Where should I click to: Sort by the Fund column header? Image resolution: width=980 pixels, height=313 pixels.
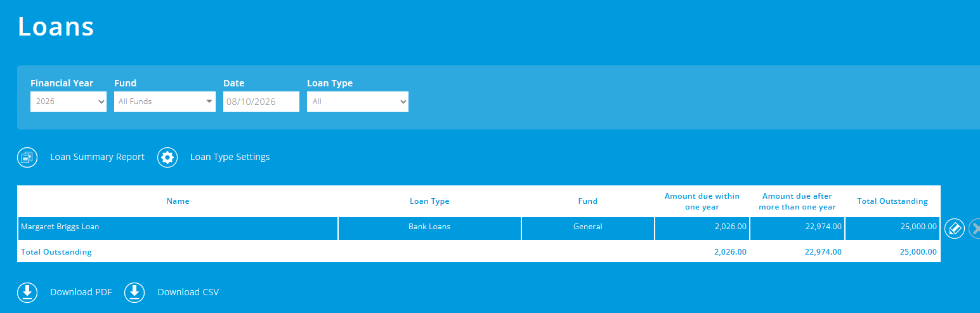pos(588,201)
